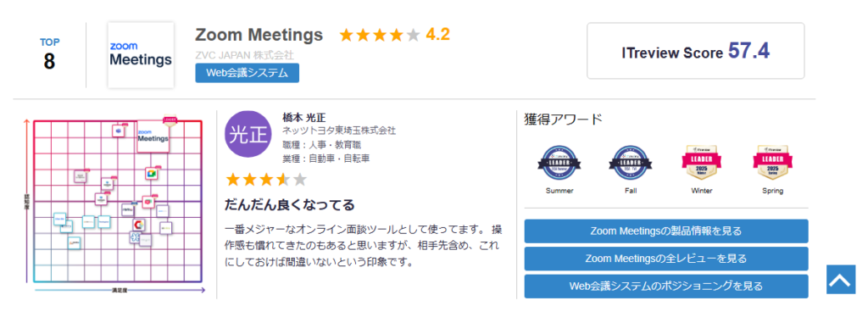Click the review title だんだん良くなってる

[x=290, y=204]
